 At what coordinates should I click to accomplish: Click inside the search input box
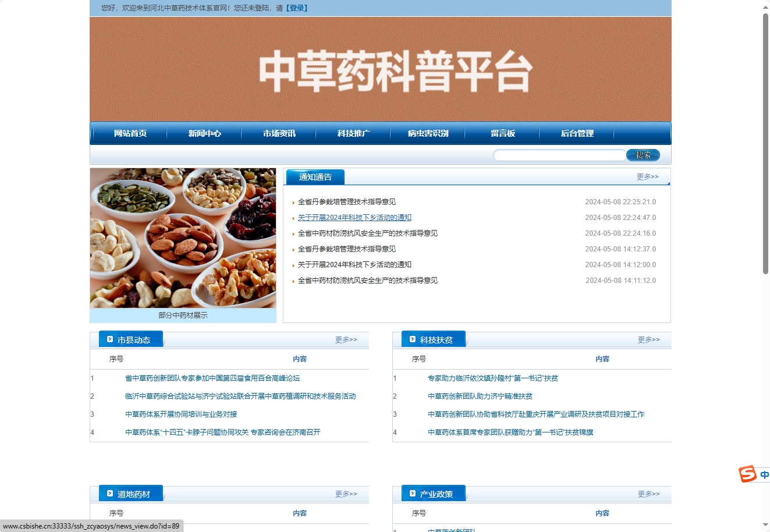click(x=559, y=155)
